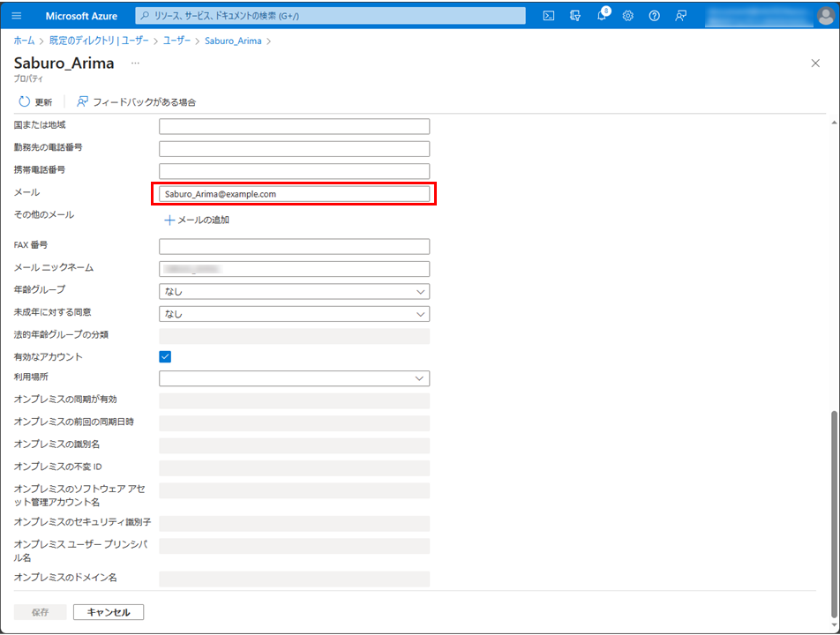Image resolution: width=840 pixels, height=635 pixels.
Task: Expand the 未成年に対する同意 dropdown
Action: [294, 313]
